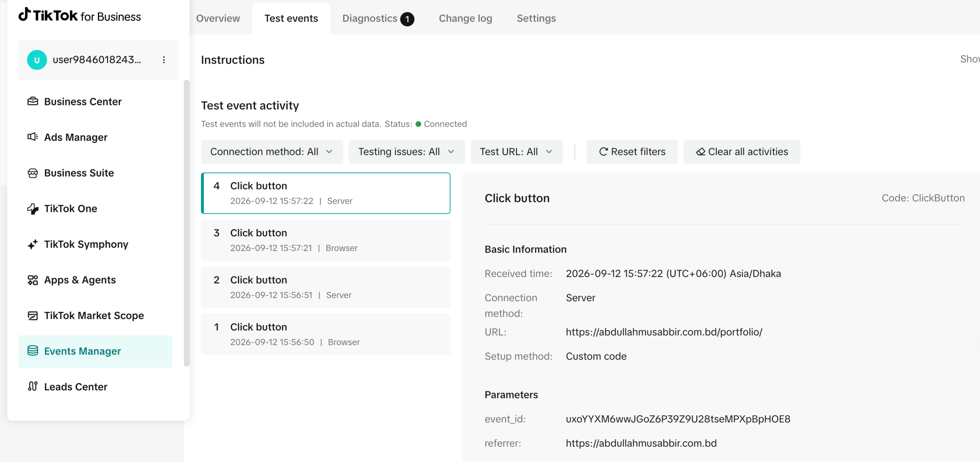The height and width of the screenshot is (462, 980).
Task: Click the sidebar vertical scrollbar
Action: click(187, 223)
